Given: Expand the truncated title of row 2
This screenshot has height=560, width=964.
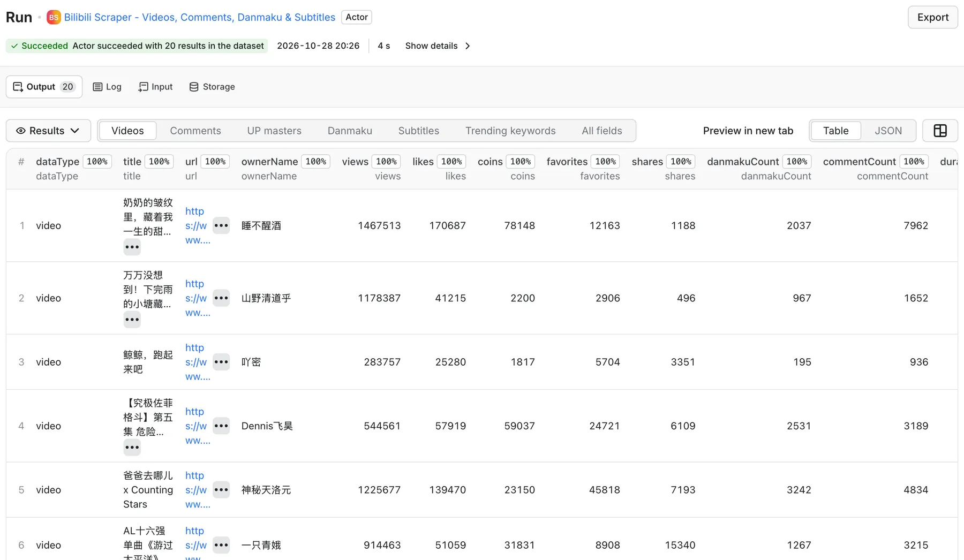Looking at the screenshot, I should [x=132, y=320].
